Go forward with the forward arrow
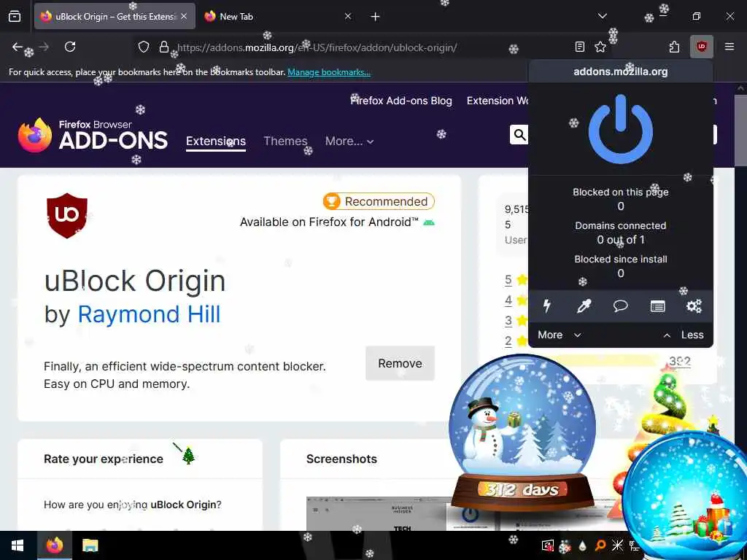Screen dimensions: 747x560 [44, 47]
